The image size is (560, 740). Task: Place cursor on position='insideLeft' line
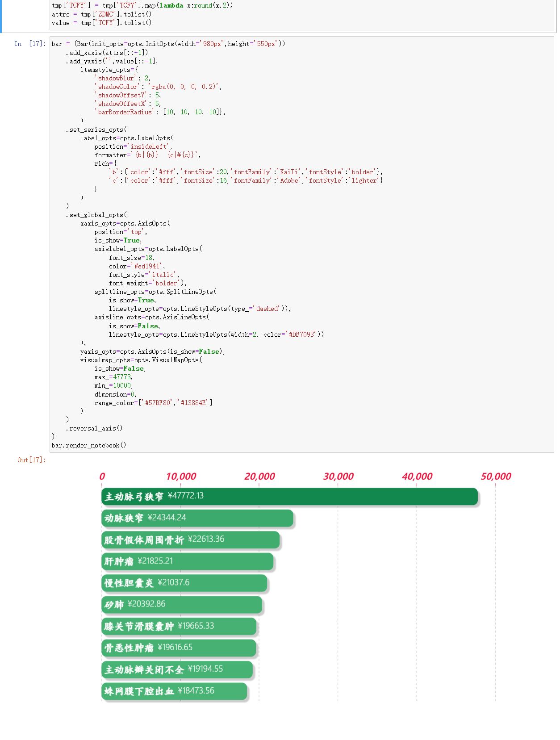coord(133,146)
